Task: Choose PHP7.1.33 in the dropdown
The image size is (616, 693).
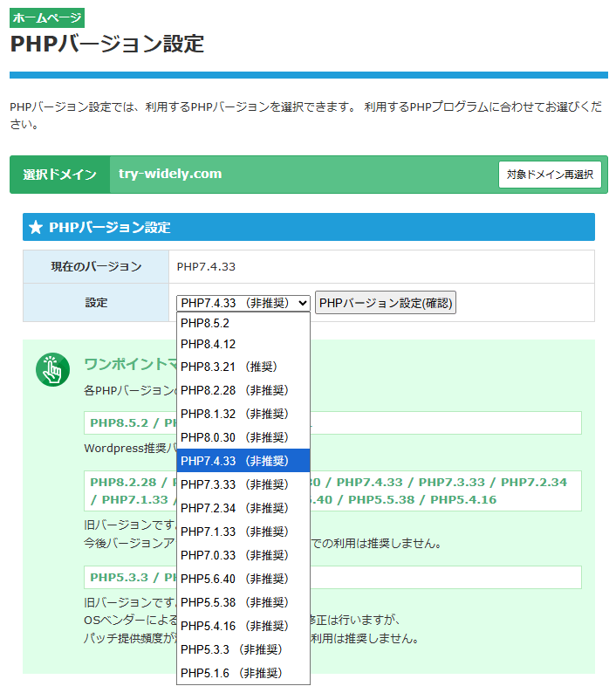Action: (243, 532)
